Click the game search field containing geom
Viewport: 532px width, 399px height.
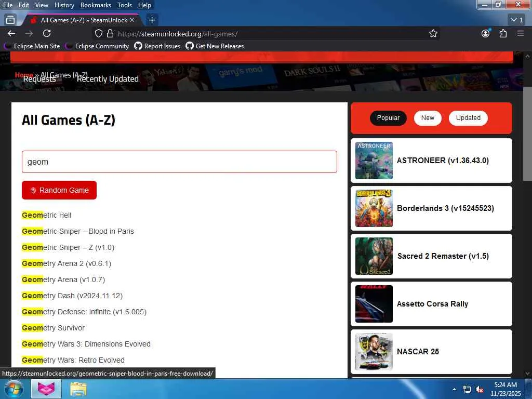pyautogui.click(x=179, y=162)
